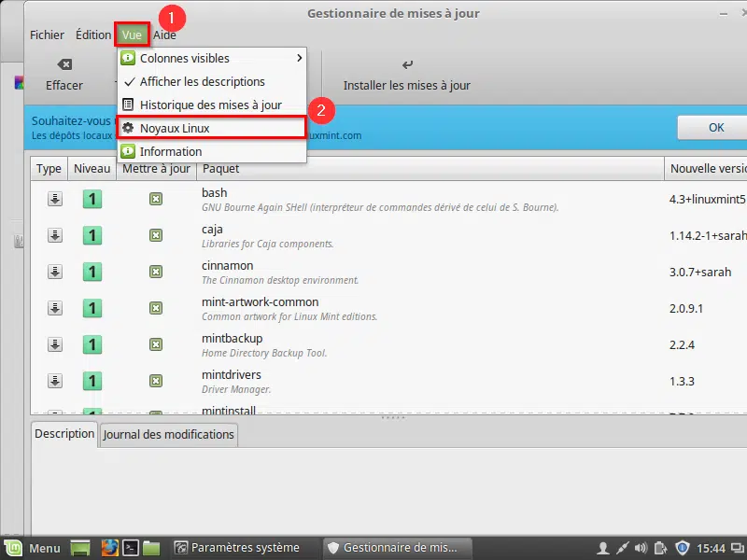Click level 1 badge for caja
The width and height of the screenshot is (747, 560).
(x=92, y=235)
